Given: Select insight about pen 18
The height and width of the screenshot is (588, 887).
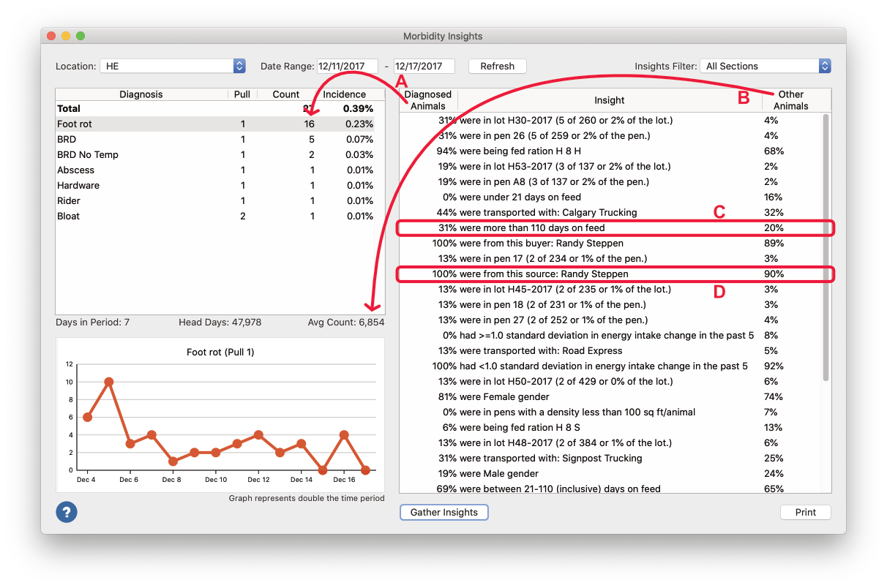Looking at the screenshot, I should [x=610, y=304].
